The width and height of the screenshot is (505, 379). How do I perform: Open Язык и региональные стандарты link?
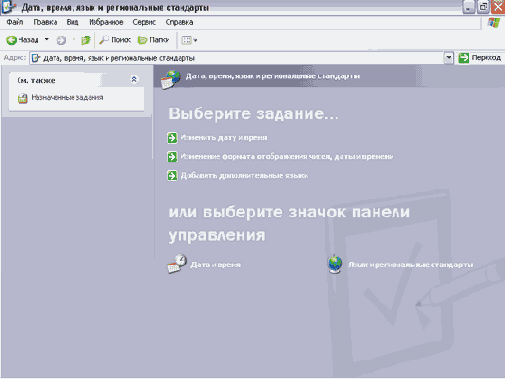[x=411, y=265]
